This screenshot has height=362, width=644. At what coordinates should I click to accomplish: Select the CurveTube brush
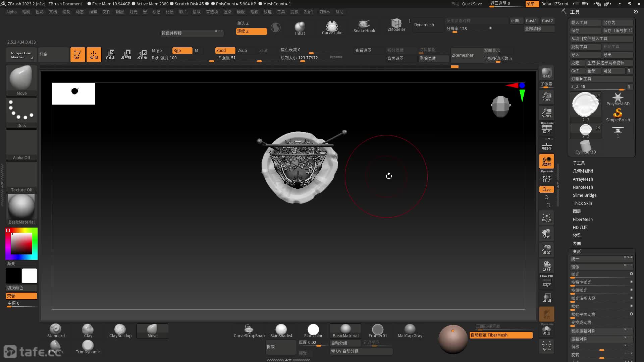332,27
